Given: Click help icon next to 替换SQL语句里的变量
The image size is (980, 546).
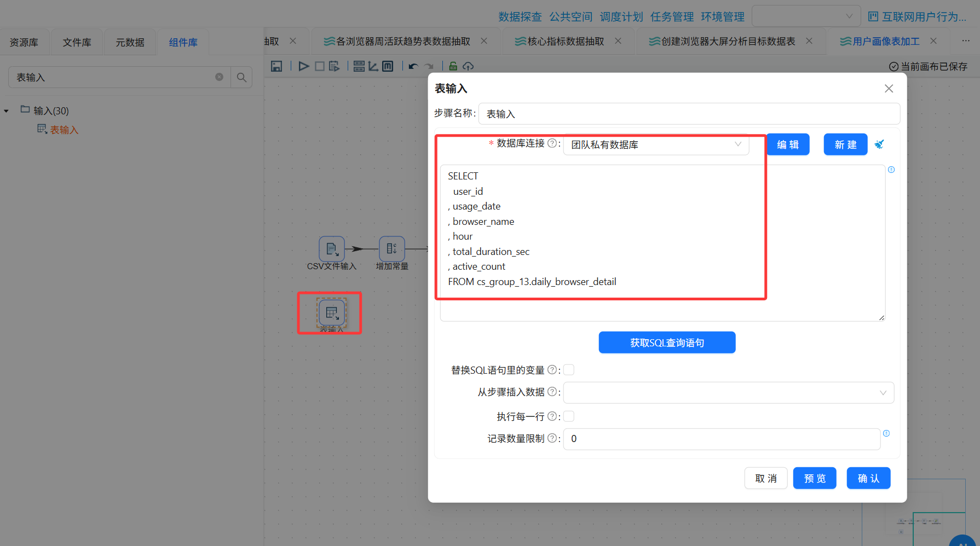Looking at the screenshot, I should [x=552, y=370].
